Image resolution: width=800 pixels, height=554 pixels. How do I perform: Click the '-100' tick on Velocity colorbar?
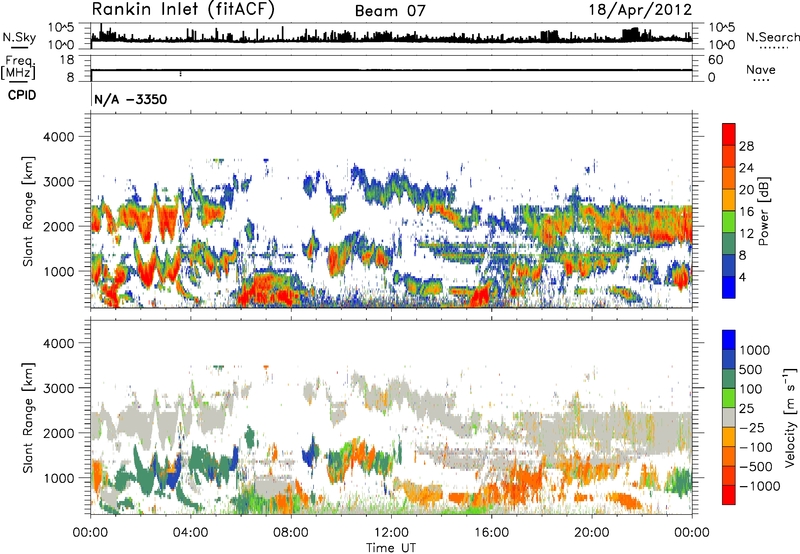click(755, 447)
